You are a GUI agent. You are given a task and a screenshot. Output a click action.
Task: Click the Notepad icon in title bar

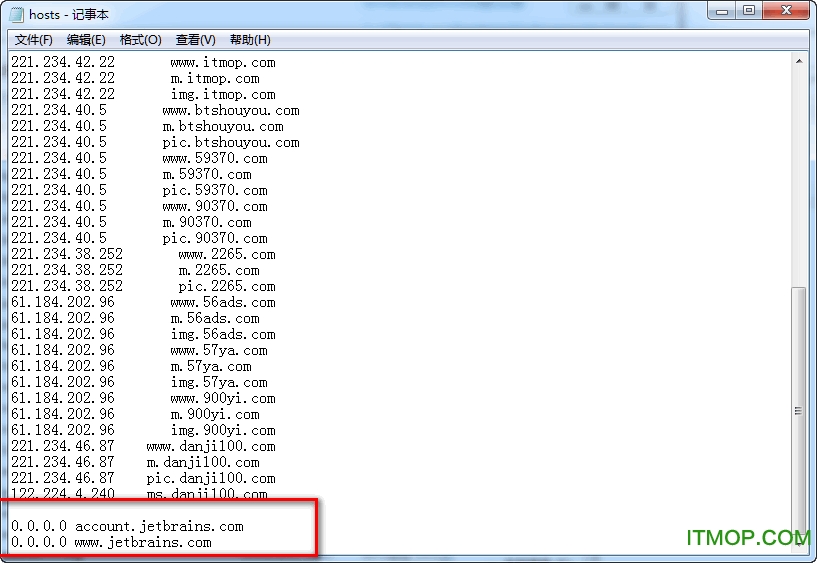tap(17, 14)
